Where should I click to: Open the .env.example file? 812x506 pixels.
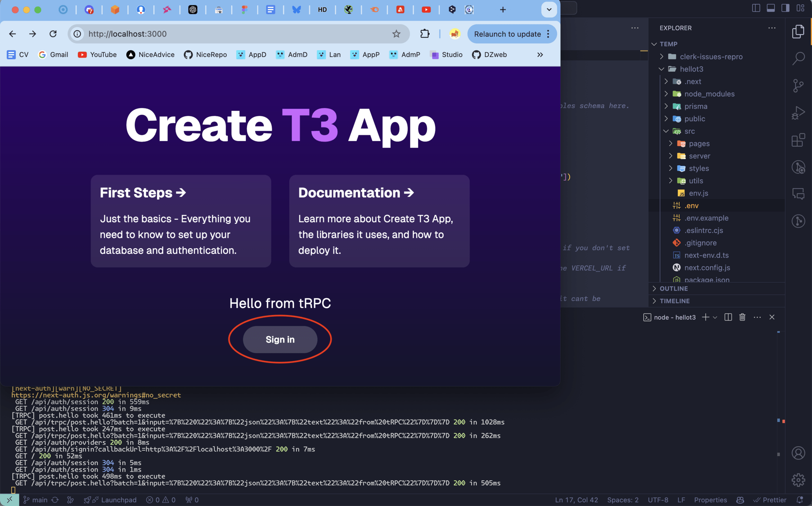pyautogui.click(x=706, y=218)
